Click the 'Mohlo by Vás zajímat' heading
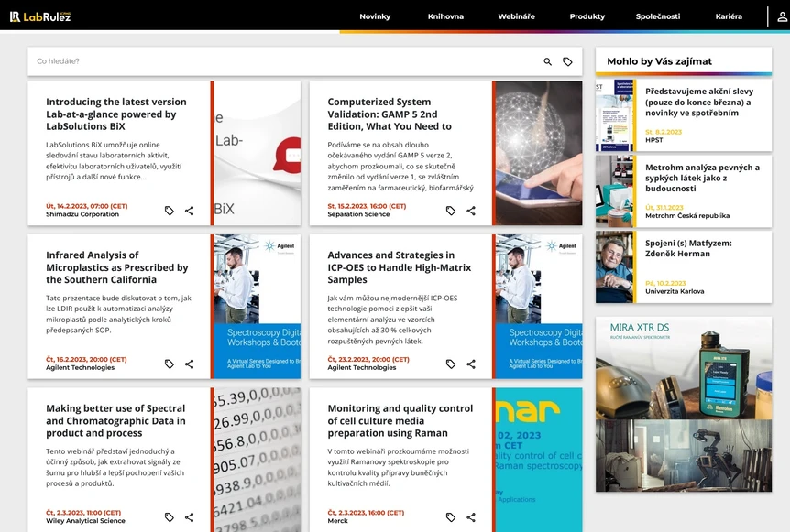This screenshot has height=532, width=790. tap(660, 61)
